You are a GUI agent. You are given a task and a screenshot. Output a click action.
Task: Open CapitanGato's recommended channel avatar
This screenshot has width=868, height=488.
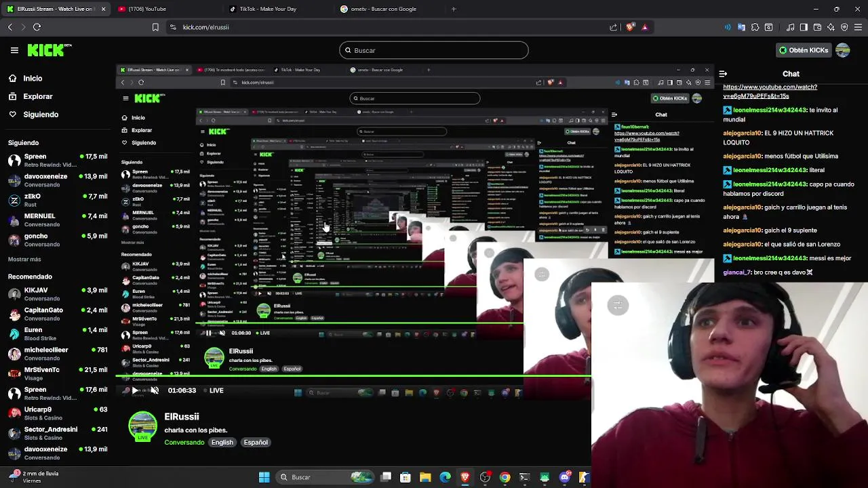14,314
